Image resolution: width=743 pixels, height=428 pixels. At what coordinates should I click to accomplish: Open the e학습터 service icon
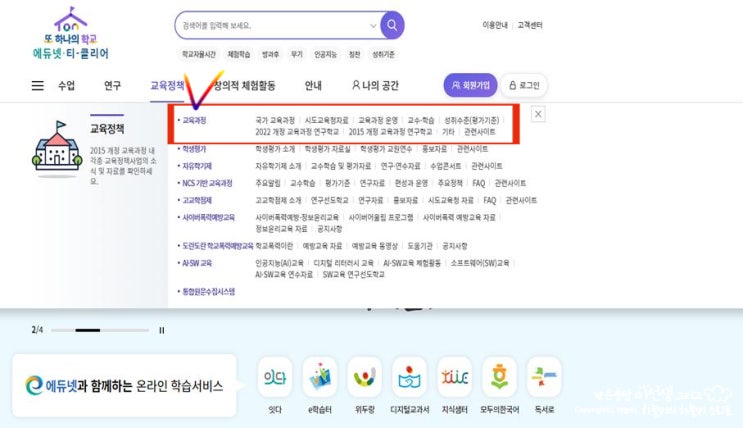320,377
